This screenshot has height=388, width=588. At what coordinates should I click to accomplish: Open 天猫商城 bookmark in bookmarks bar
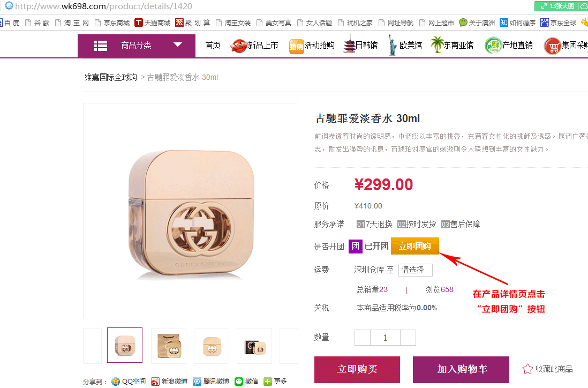click(x=153, y=23)
